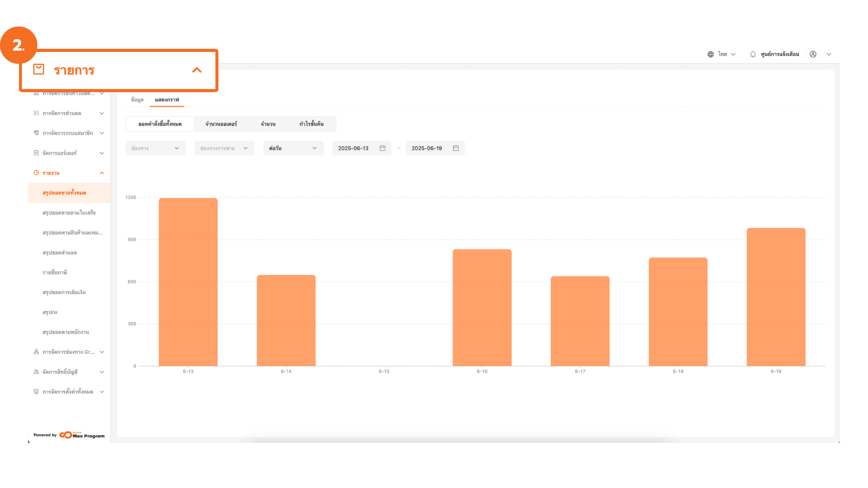
Task: Click the calendar icon in end date field
Action: tap(456, 148)
